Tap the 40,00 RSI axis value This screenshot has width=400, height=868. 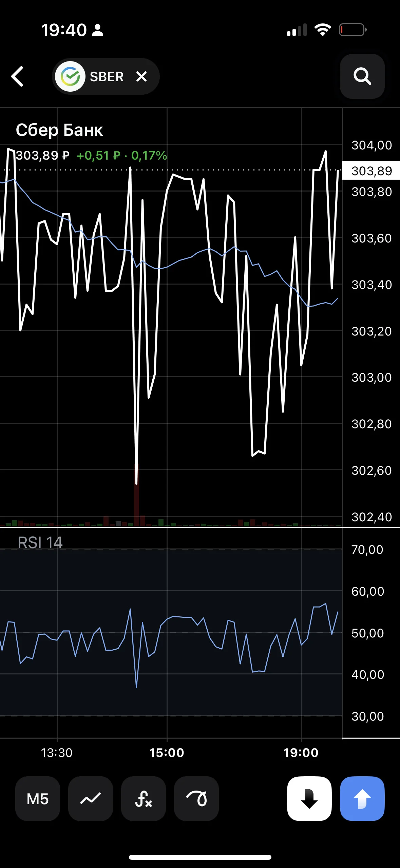[367, 674]
